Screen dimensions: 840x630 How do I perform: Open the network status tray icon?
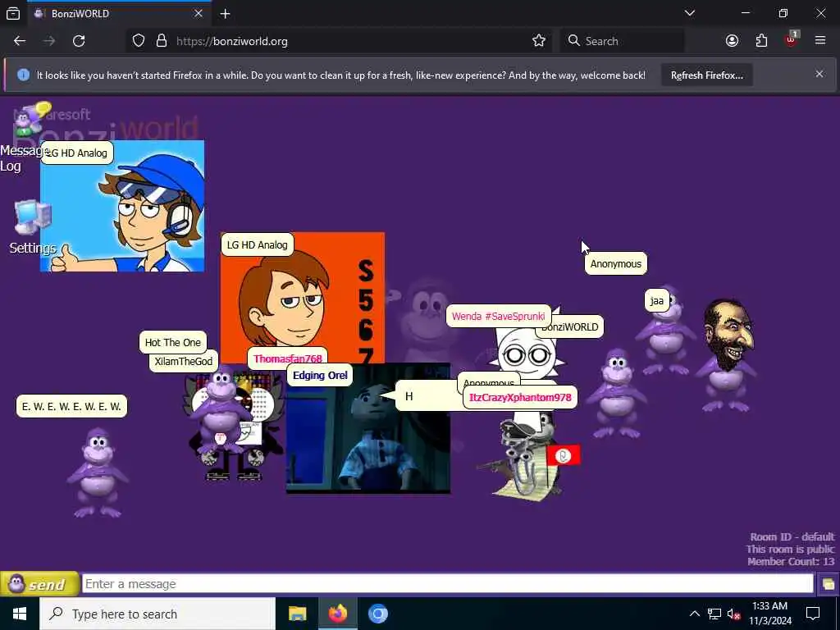[x=714, y=614]
